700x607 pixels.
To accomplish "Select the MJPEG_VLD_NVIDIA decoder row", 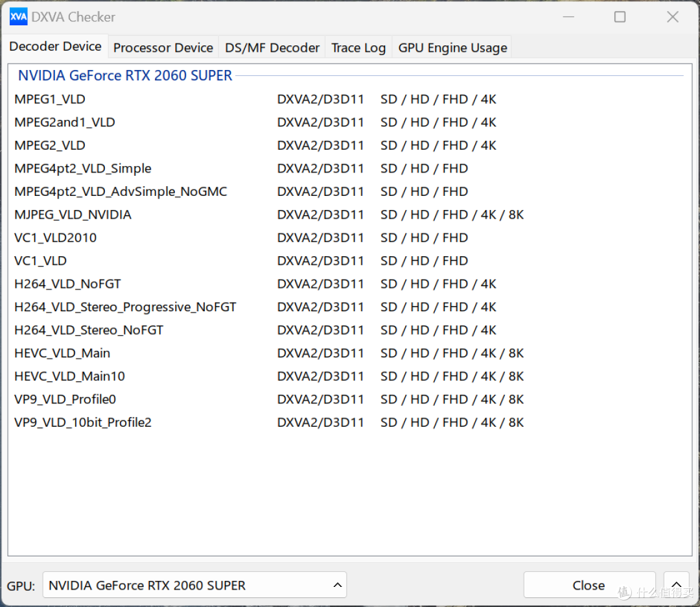I will (73, 215).
